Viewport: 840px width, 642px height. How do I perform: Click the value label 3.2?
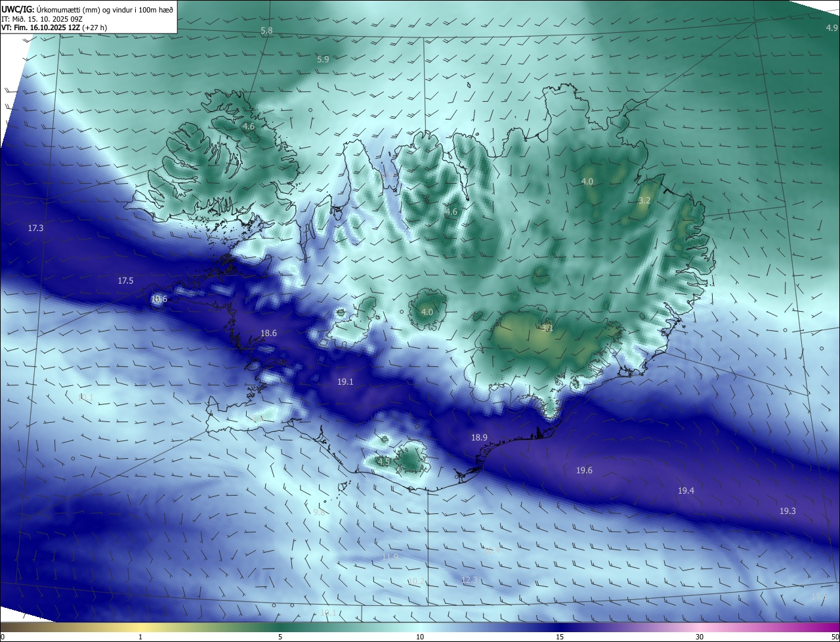(x=644, y=200)
